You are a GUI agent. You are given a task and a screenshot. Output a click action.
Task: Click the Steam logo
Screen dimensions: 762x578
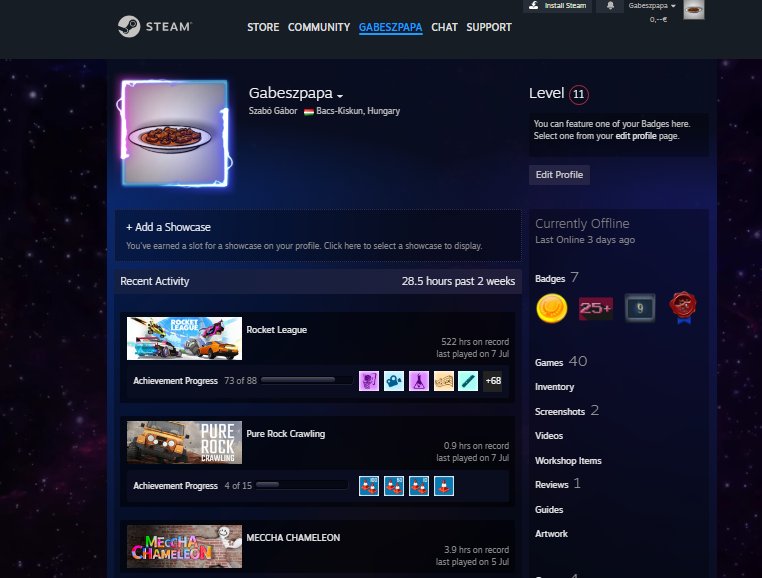(x=155, y=27)
